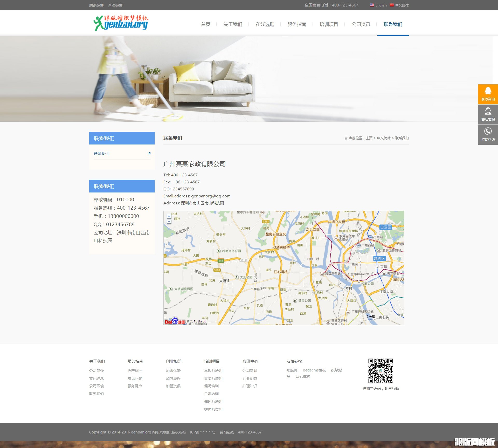The height and width of the screenshot is (448, 498).
Task: Select 培训项目 in the top navigation
Action: (329, 24)
